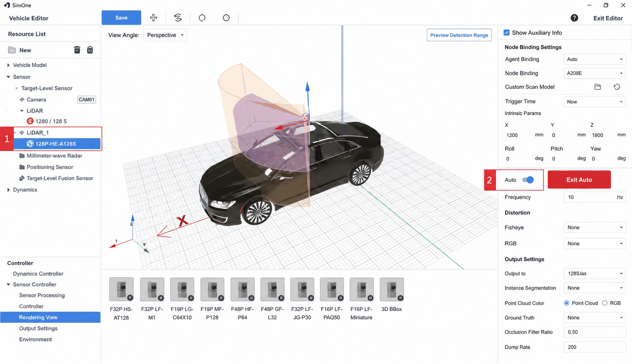
Task: Click the Target-Level Fusion Sensor icon
Action: 22,178
